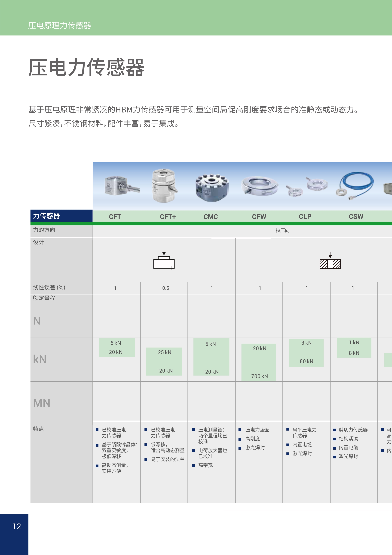
Task: Click the 力的方向 row label
Action: pos(44,230)
